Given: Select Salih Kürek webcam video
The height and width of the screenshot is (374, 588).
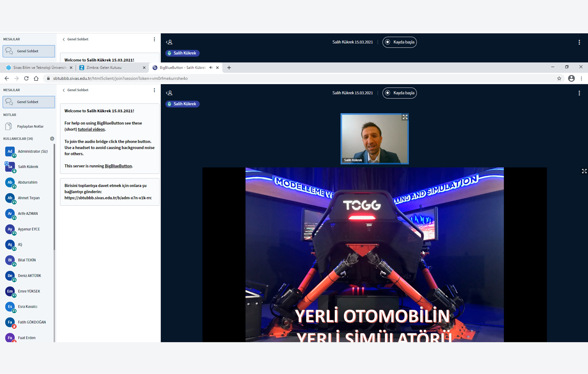Looking at the screenshot, I should pyautogui.click(x=375, y=139).
